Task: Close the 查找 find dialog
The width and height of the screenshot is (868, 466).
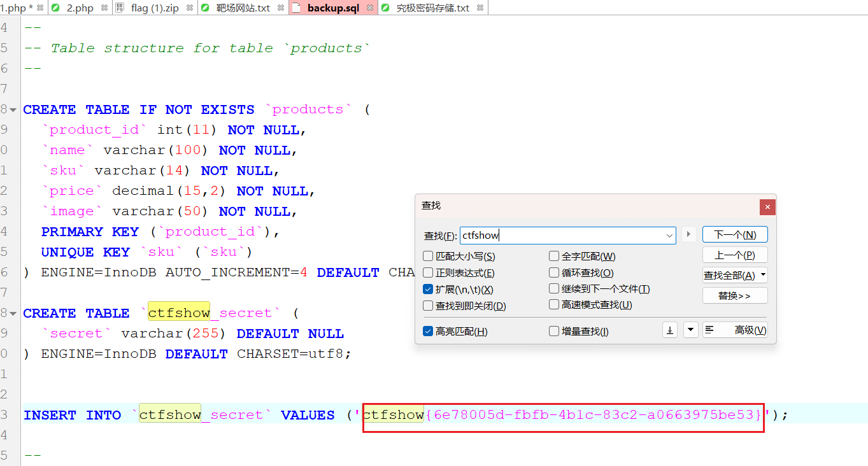Action: pos(767,207)
